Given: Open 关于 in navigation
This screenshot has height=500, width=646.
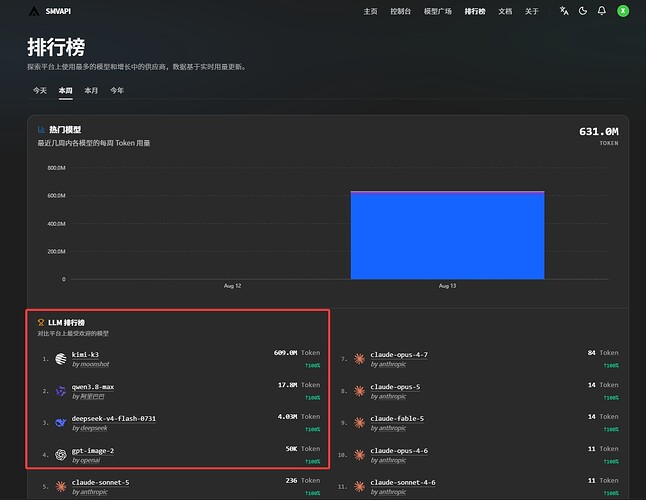Looking at the screenshot, I should pos(531,12).
